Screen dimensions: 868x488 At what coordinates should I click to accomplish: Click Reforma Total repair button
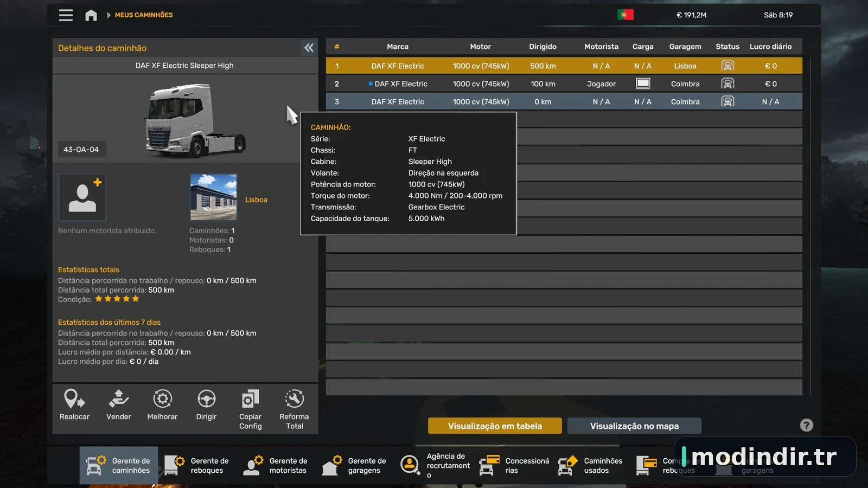coord(294,409)
